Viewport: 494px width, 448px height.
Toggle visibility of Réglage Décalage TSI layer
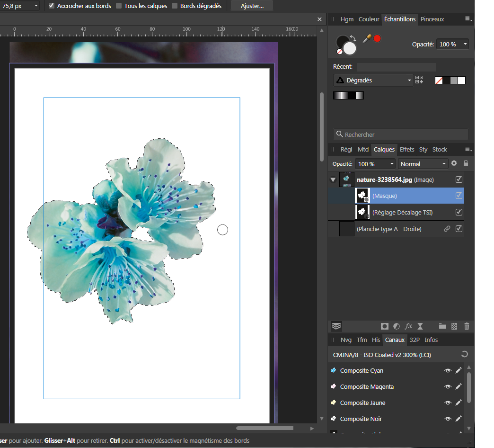coord(459,212)
